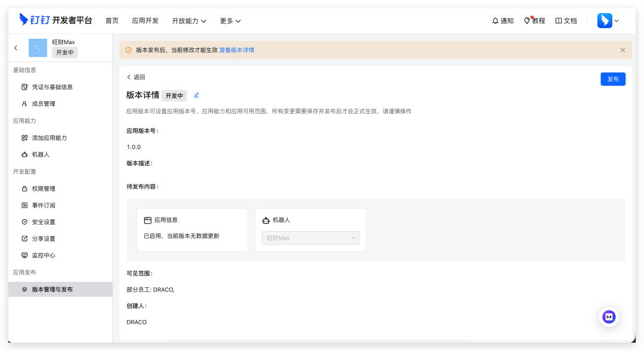Click the floating assistant icon at bottom right
This screenshot has height=351, width=644.
pos(609,317)
